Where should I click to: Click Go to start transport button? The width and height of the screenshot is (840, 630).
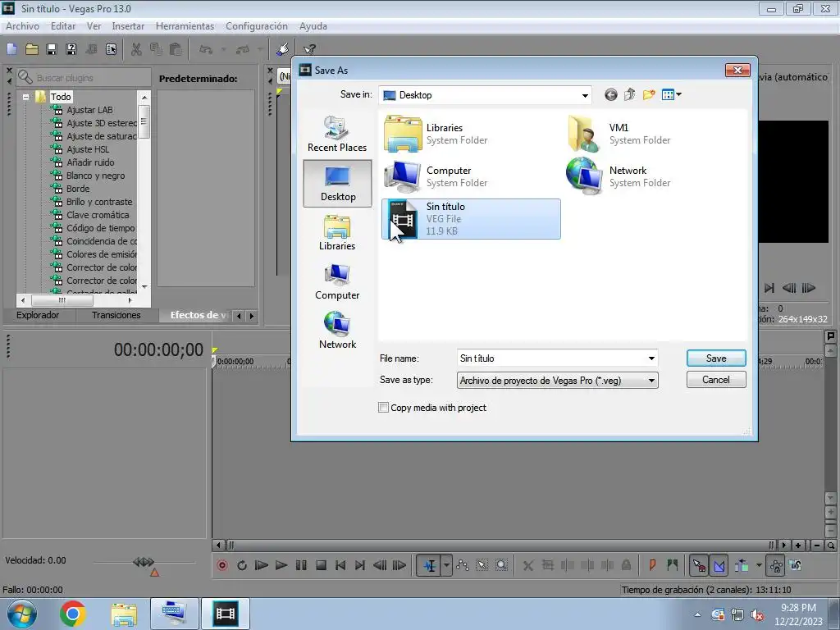click(340, 565)
